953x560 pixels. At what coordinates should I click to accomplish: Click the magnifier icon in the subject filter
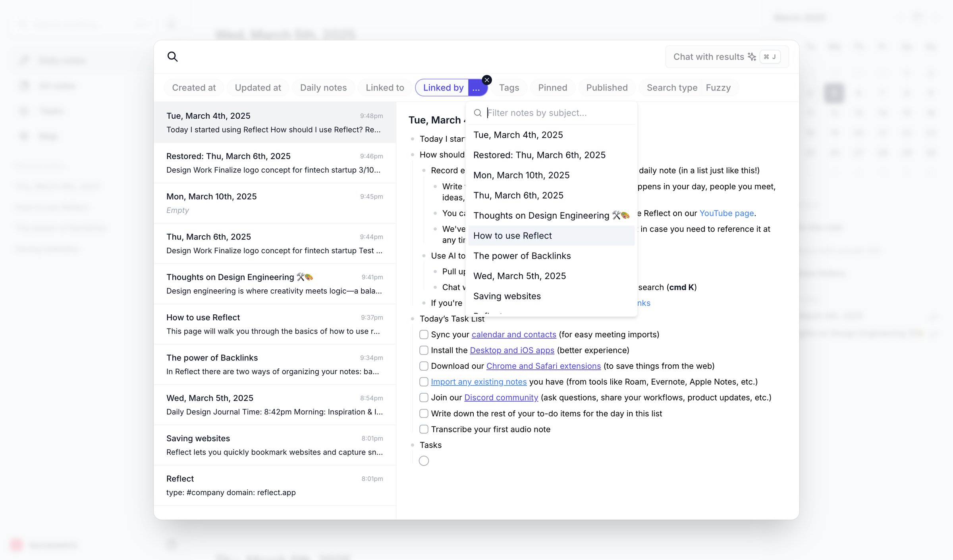pos(478,113)
